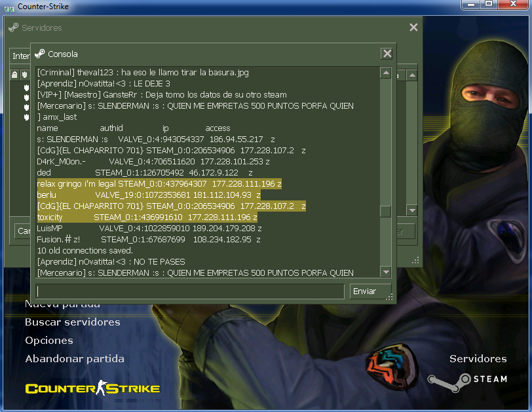Click the player name LuisMP
The height and width of the screenshot is (412, 532).
click(x=50, y=229)
